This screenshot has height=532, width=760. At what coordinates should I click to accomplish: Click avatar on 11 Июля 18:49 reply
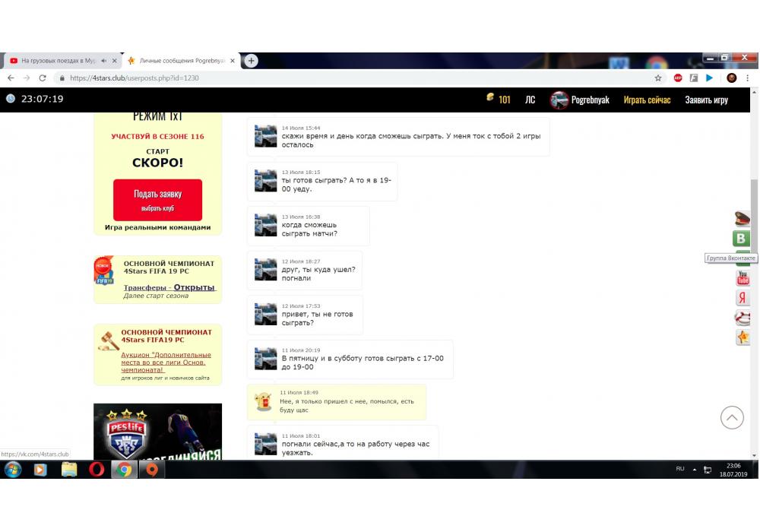pos(264,402)
